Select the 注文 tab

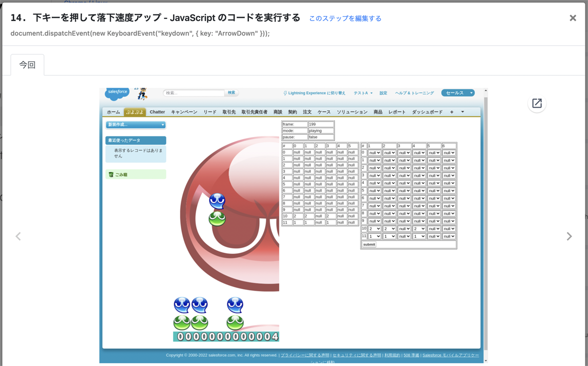coord(307,112)
